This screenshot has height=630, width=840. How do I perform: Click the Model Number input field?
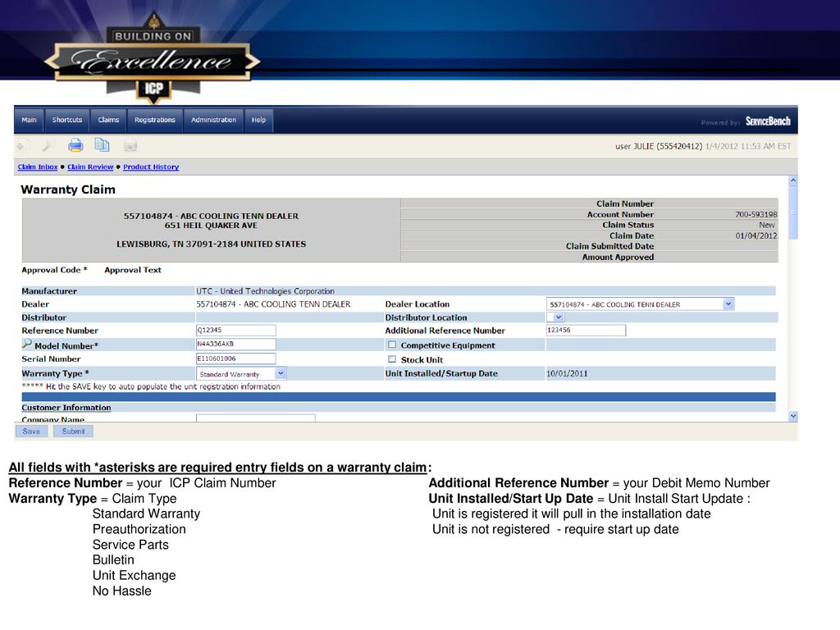235,344
